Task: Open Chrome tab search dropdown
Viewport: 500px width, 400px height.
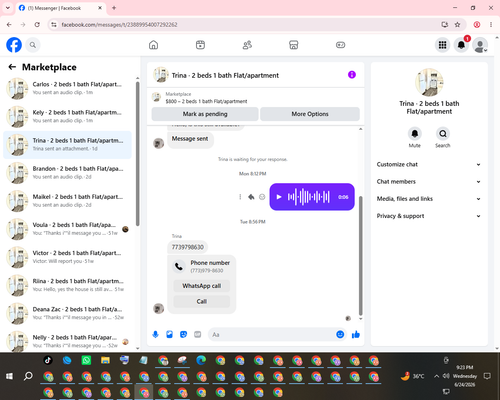Action: pos(8,8)
